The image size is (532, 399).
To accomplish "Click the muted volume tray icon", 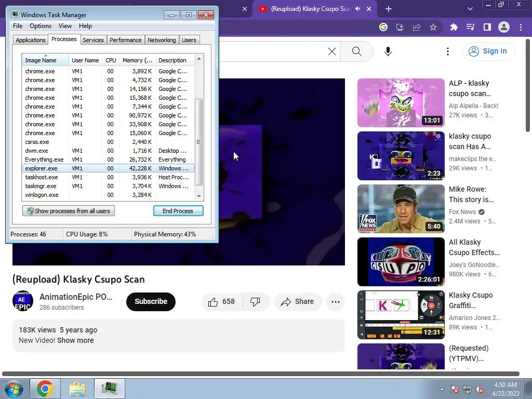I will point(480,389).
